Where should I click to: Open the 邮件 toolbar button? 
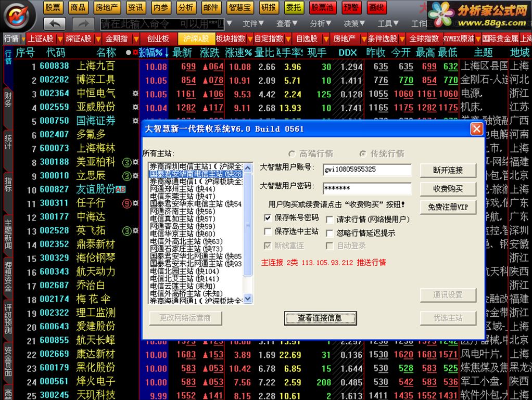point(211,7)
